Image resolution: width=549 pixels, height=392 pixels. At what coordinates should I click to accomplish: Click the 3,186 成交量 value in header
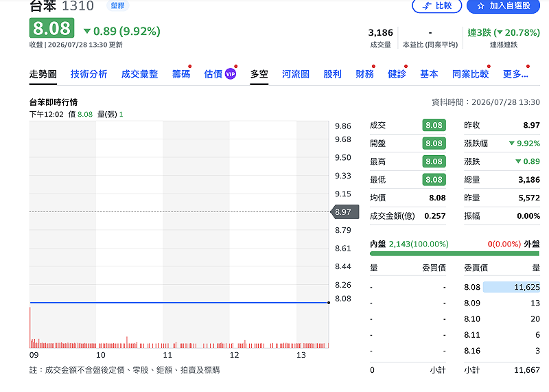point(381,32)
